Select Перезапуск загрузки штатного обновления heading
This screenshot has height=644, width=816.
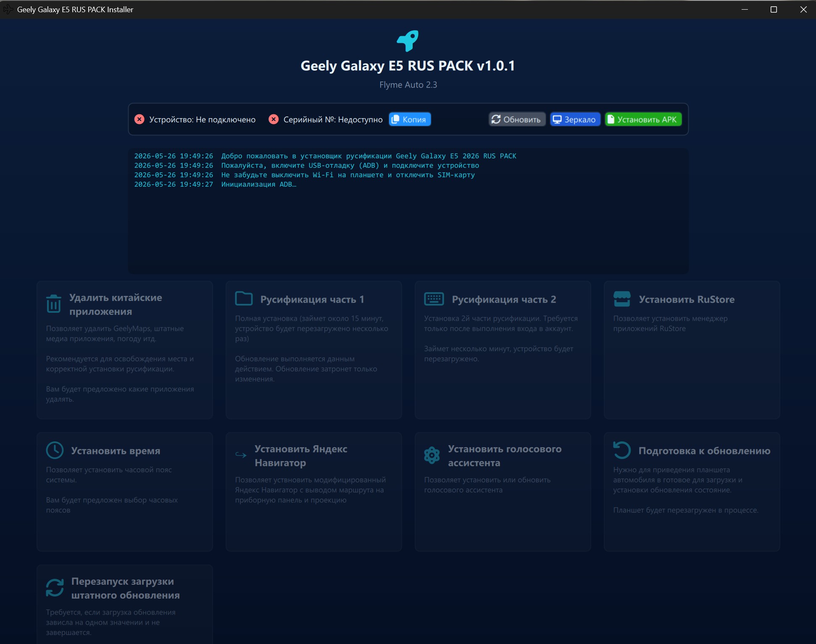125,588
